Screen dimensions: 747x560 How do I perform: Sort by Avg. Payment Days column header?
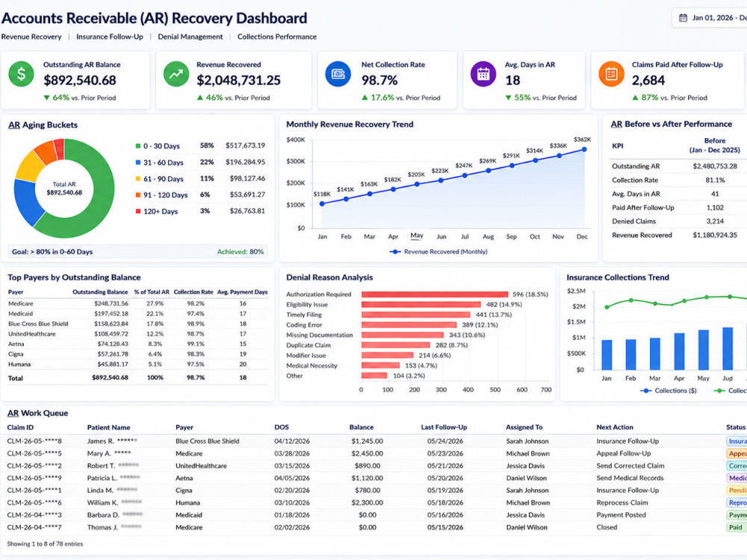[x=243, y=292]
